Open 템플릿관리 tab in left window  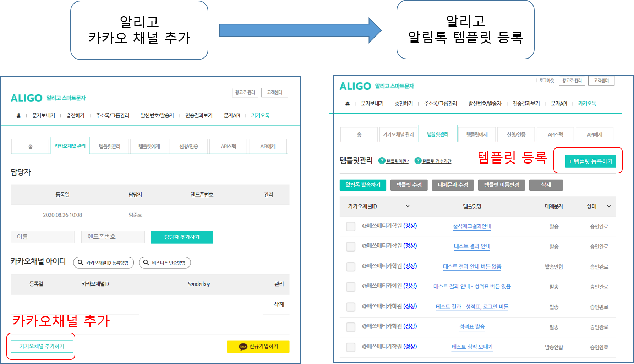[x=109, y=146]
